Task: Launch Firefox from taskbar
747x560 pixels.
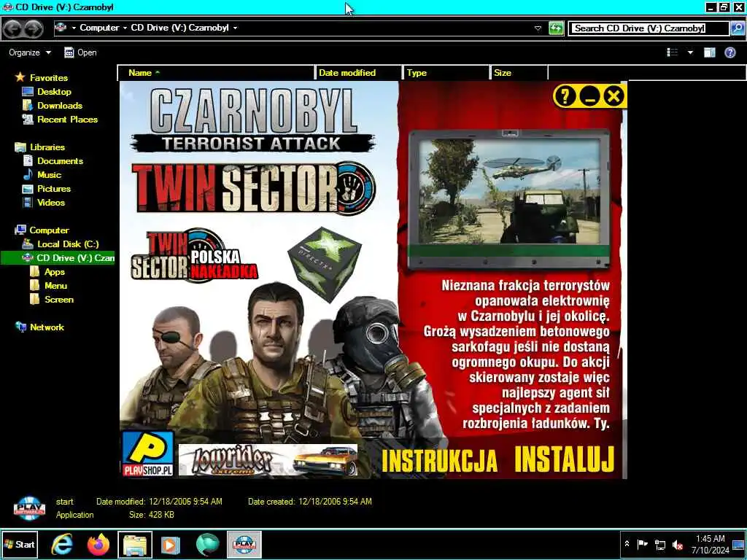Action: tap(98, 544)
